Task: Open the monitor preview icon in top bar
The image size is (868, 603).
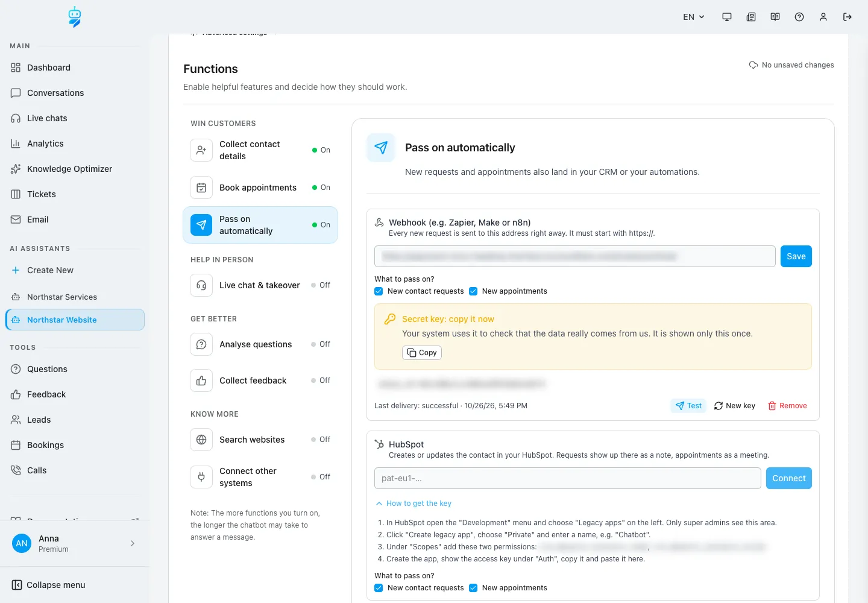Action: (727, 17)
